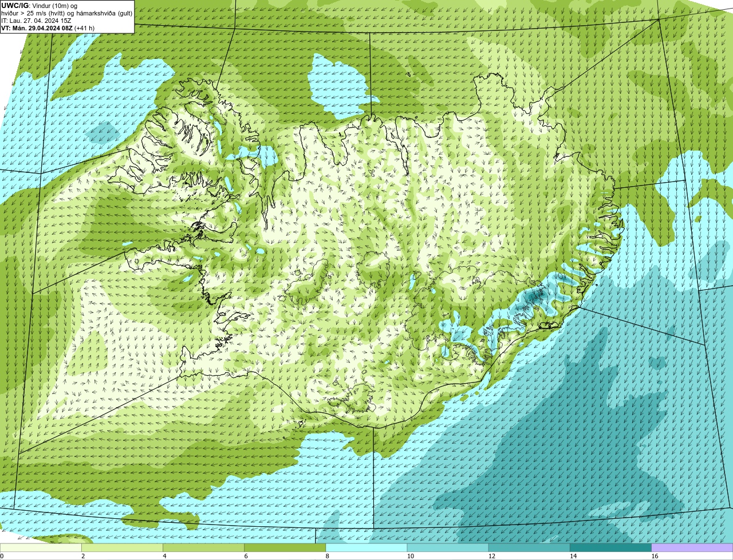Click the 'UWC/IG: Vindur (10m) og' title line

pos(39,6)
